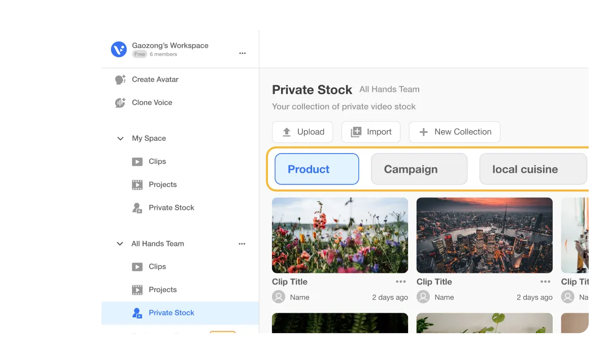Collapse the All Hands Team section
The width and height of the screenshot is (609, 364).
point(120,243)
